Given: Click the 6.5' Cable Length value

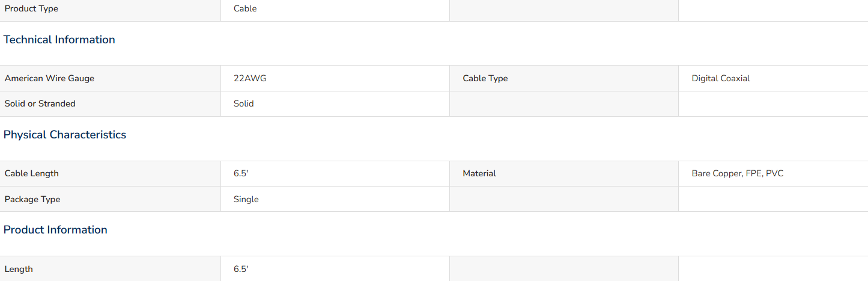Looking at the screenshot, I should pos(241,173).
